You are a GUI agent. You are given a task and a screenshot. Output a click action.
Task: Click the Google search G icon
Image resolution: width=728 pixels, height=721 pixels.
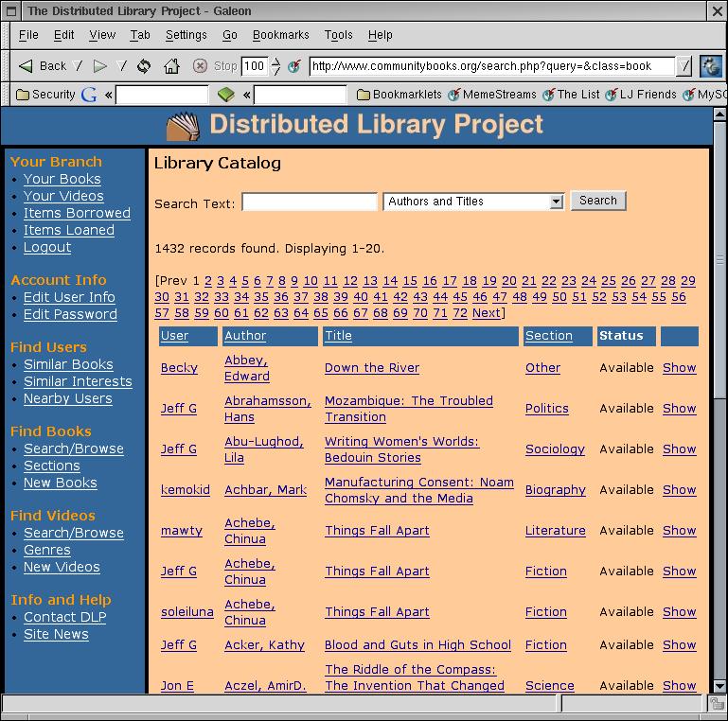click(x=89, y=95)
